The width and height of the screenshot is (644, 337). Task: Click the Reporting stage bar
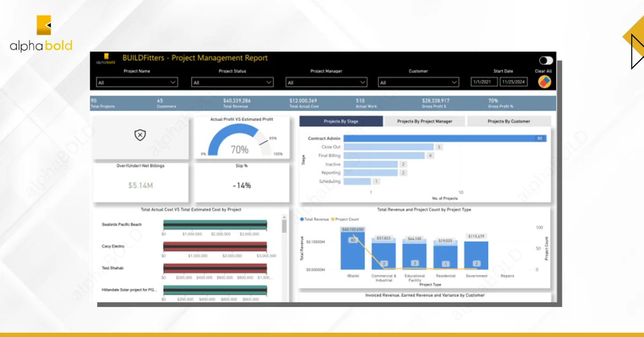[370, 173]
